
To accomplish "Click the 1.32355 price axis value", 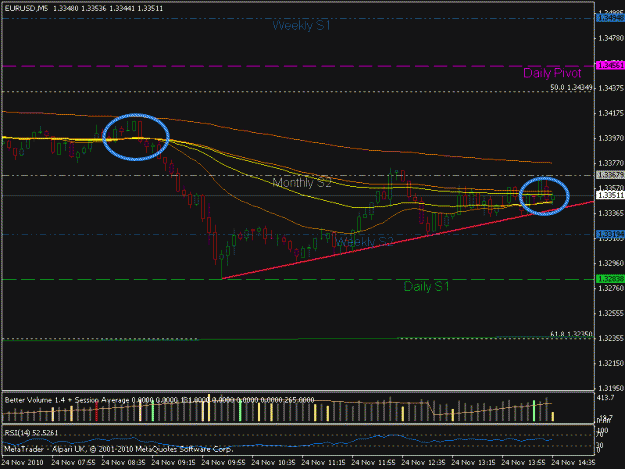I will [611, 338].
